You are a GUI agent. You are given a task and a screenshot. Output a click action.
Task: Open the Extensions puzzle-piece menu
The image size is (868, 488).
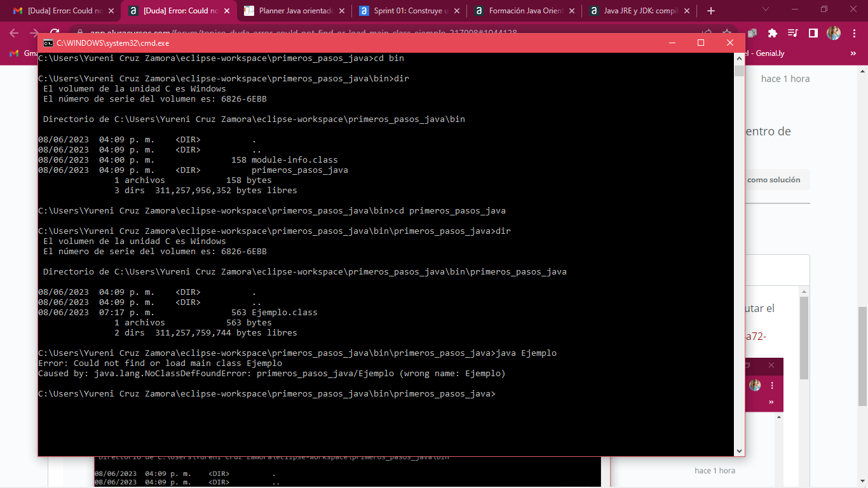[773, 33]
